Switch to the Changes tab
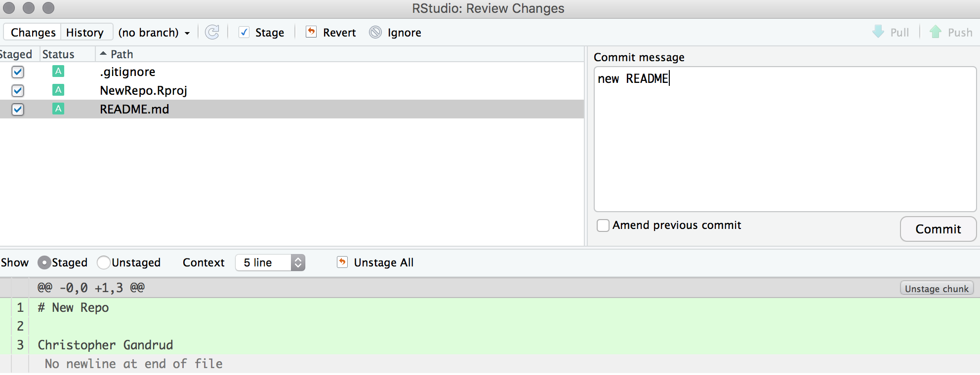980x375 pixels. tap(33, 33)
